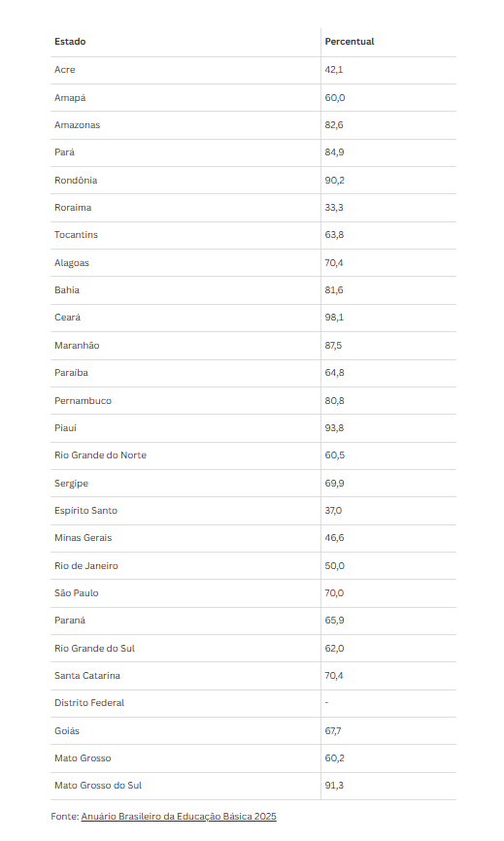
Task: Click the Amazonas percentage 82,6
Action: [x=333, y=125]
